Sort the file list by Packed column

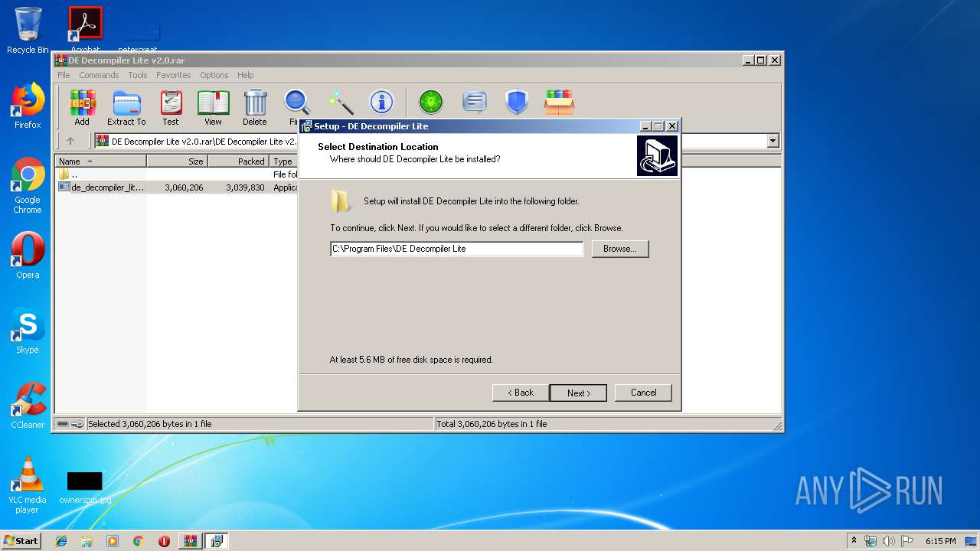(238, 161)
